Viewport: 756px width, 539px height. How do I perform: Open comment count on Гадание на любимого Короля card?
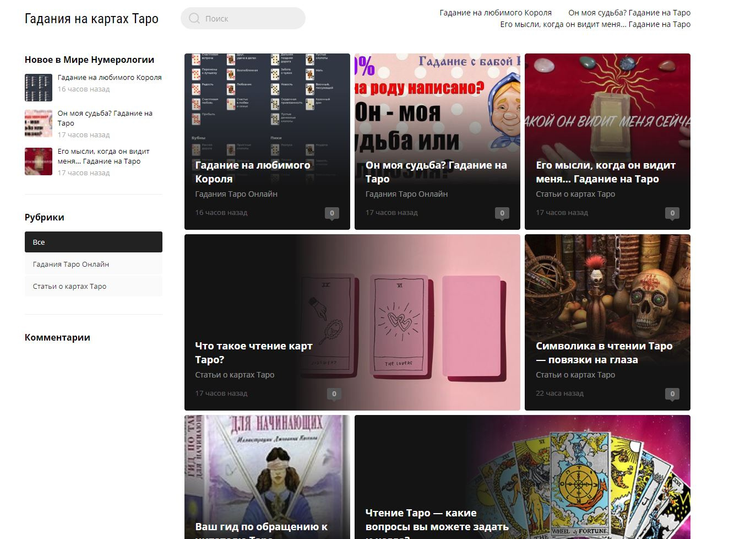(x=331, y=213)
